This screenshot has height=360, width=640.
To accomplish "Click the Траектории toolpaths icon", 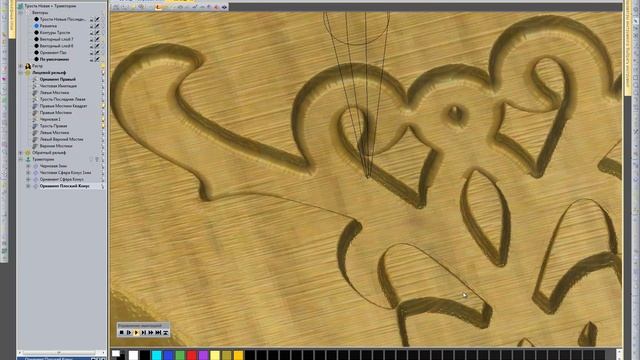I will (28, 159).
